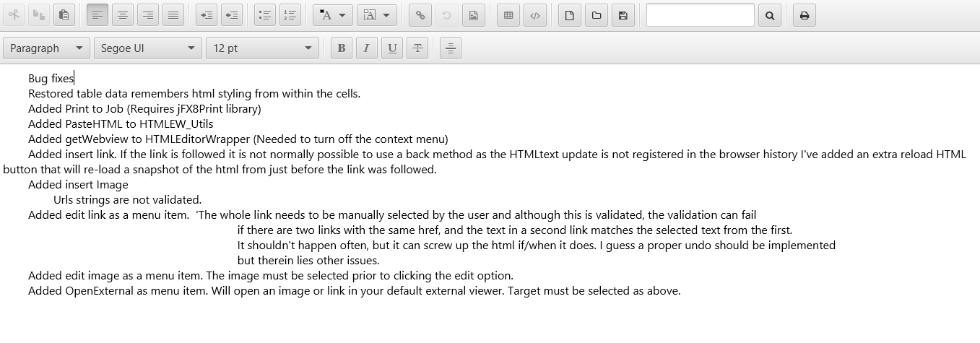This screenshot has width=980, height=343.
Task: Open the text foreground color picker
Action: pyautogui.click(x=333, y=15)
